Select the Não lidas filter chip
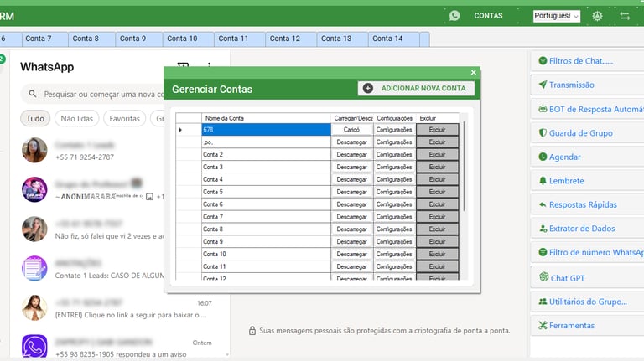The height and width of the screenshot is (361, 644). click(77, 119)
